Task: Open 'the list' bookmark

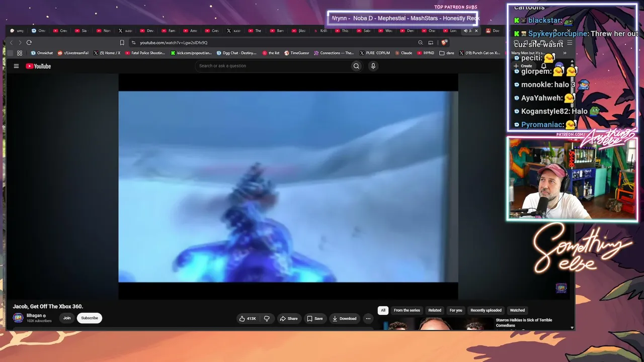Action: pyautogui.click(x=271, y=53)
